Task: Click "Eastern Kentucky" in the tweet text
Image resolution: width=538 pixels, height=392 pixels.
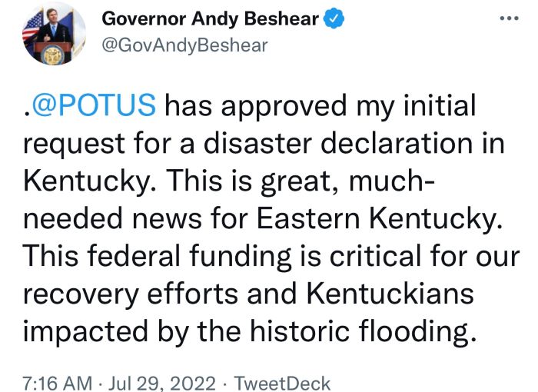Action: tap(377, 218)
